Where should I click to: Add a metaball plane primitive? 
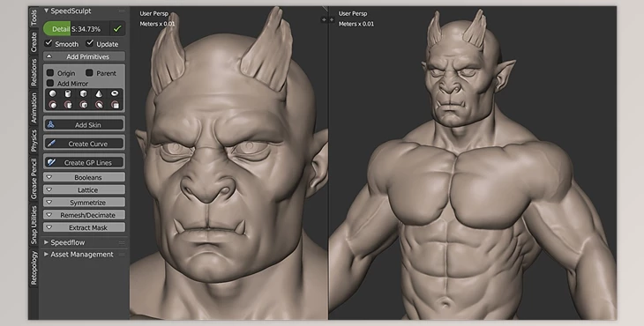click(115, 105)
